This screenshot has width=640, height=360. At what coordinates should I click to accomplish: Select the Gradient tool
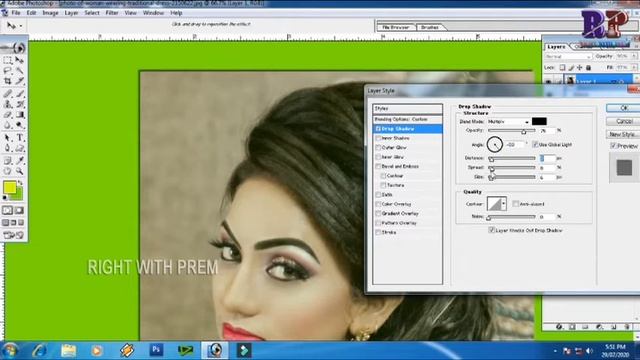coord(20,115)
